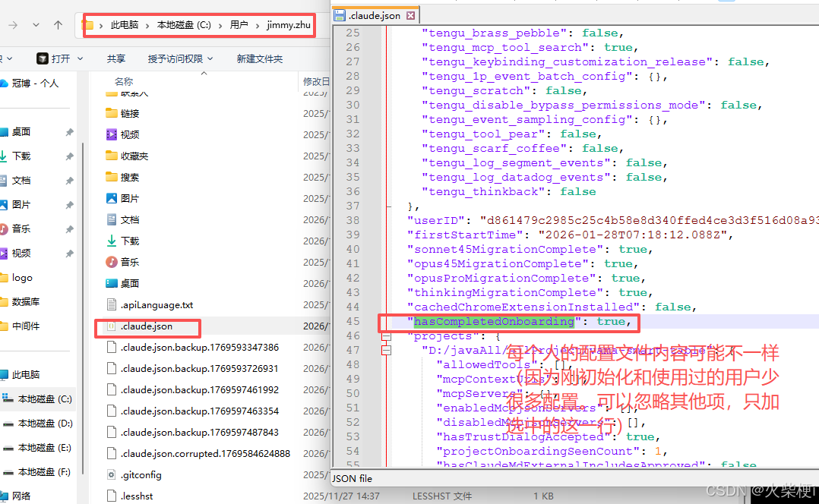Go up one folder level
The image size is (819, 504).
[x=58, y=25]
